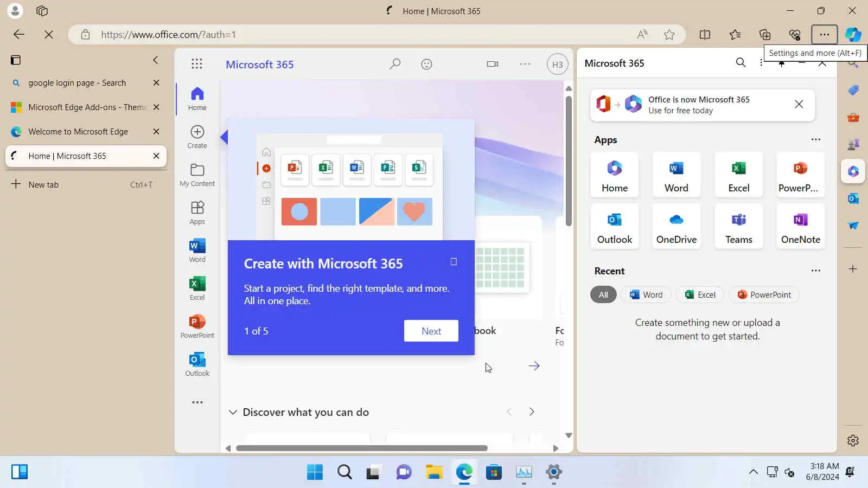
Task: Click the horizontal scrollbar of the page
Action: click(362, 448)
